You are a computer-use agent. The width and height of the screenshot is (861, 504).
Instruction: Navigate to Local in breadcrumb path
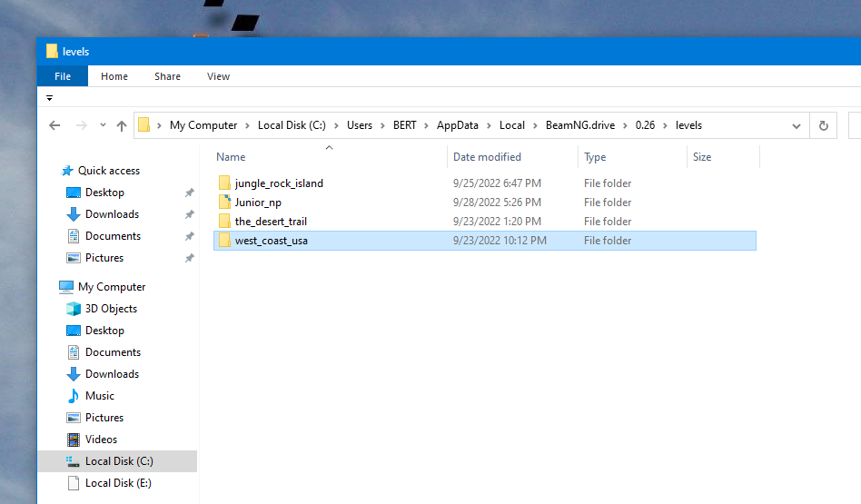(511, 125)
